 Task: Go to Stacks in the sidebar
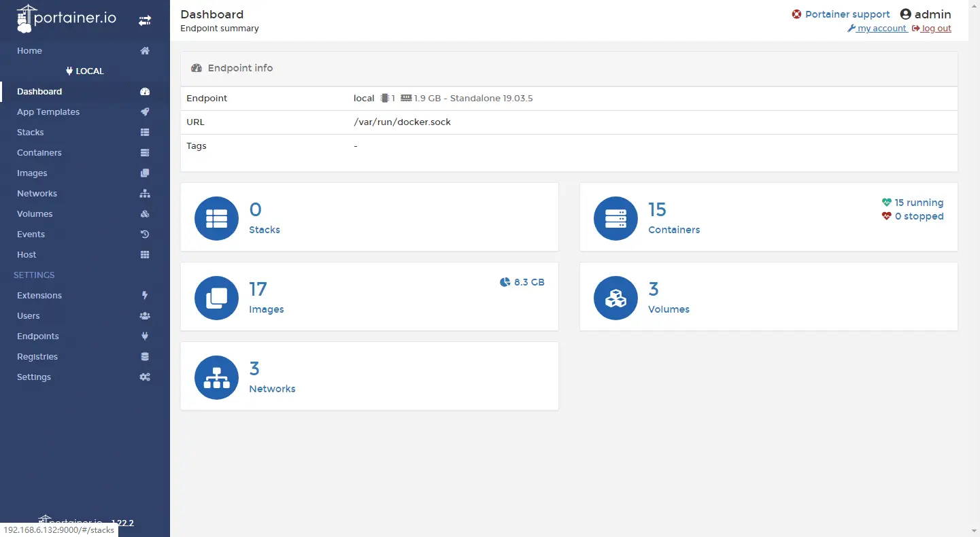pos(85,133)
